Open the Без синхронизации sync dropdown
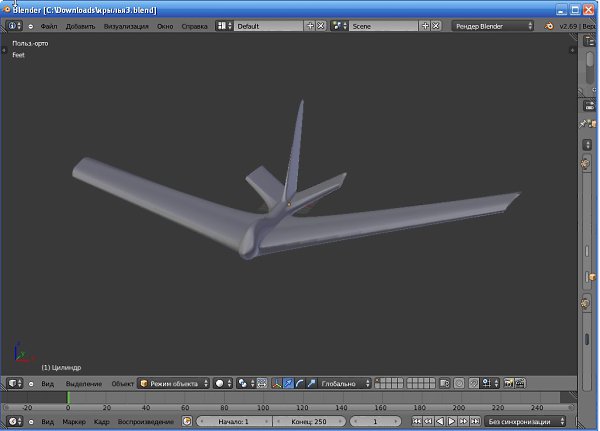The image size is (600, 431). click(526, 422)
